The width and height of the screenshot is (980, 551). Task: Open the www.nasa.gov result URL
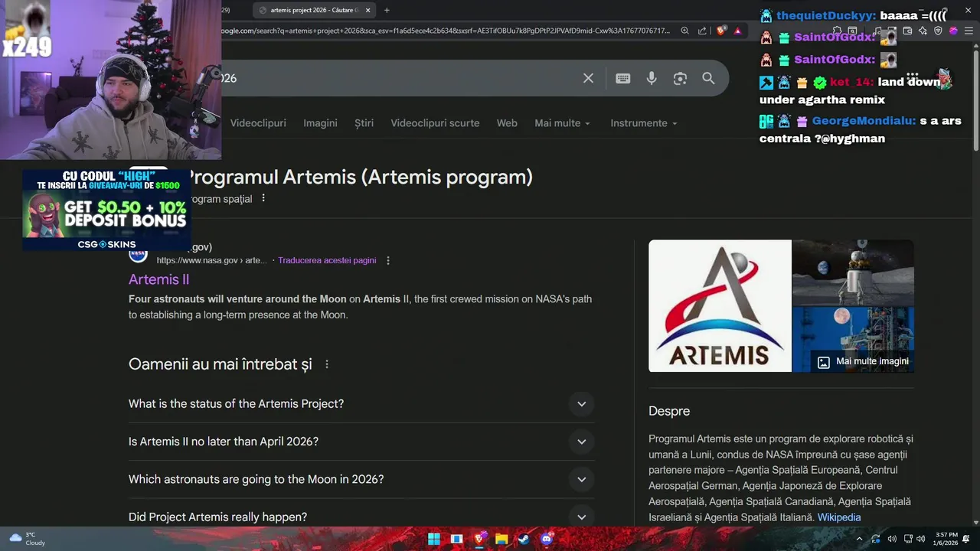[211, 260]
